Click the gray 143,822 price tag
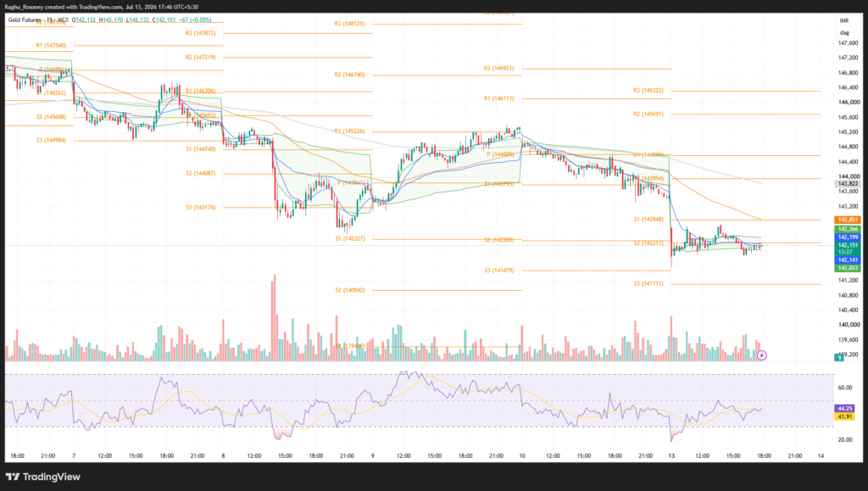The image size is (868, 491). pos(848,184)
